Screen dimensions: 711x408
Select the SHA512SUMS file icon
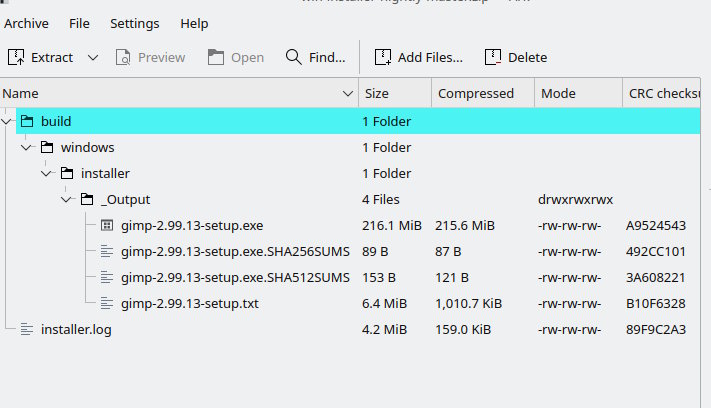(x=107, y=277)
